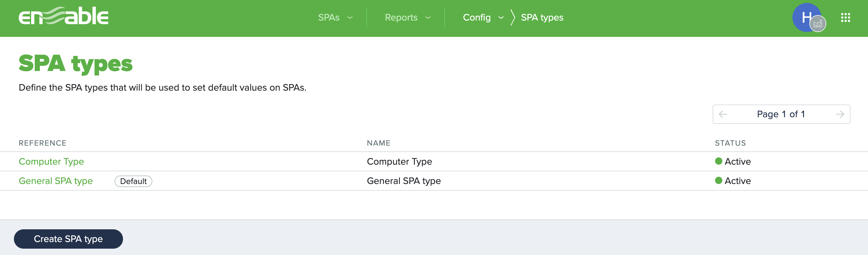Click General SPA type in the Name column
Screen dimensions: 868x255
coord(404,181)
